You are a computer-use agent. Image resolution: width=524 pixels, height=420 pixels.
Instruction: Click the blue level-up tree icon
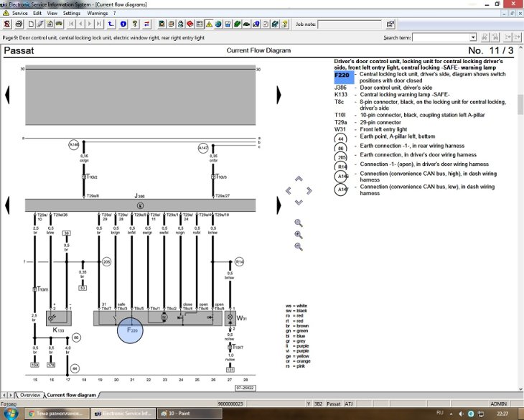(111, 24)
